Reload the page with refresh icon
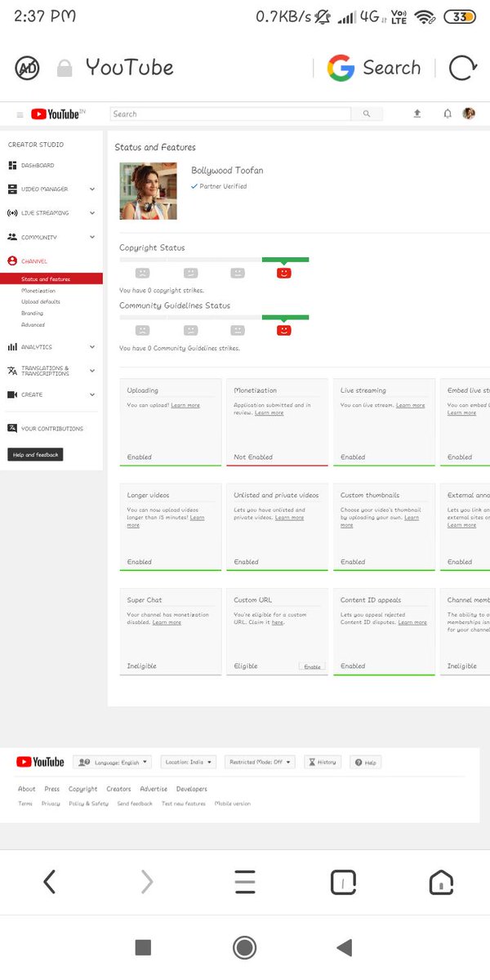The height and width of the screenshot is (980, 490). pos(462,68)
